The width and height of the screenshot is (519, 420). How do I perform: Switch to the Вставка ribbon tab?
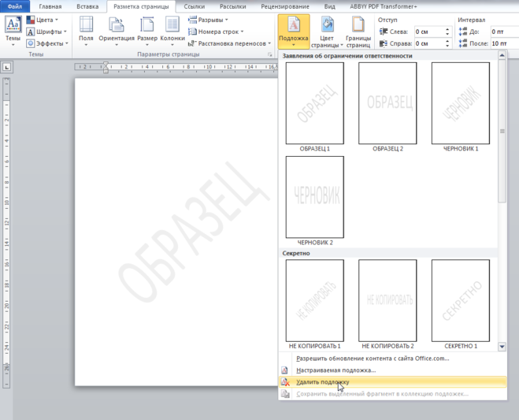[87, 6]
